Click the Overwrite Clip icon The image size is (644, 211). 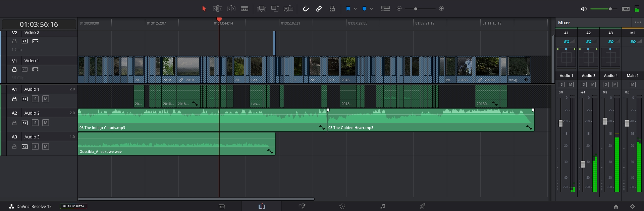point(275,8)
